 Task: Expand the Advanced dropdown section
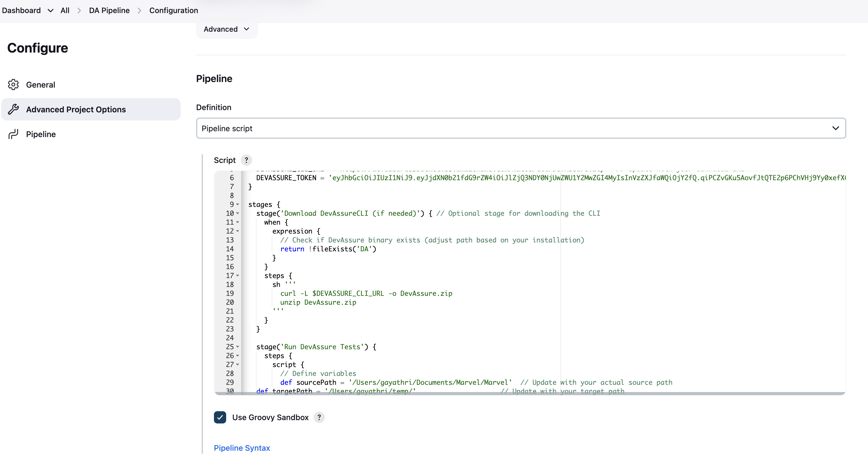pos(226,29)
